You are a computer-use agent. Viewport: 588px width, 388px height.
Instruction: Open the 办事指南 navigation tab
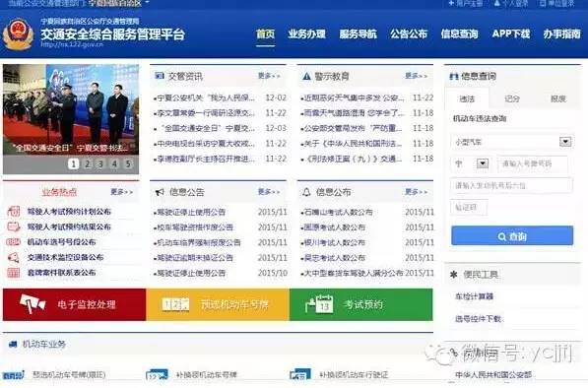561,34
